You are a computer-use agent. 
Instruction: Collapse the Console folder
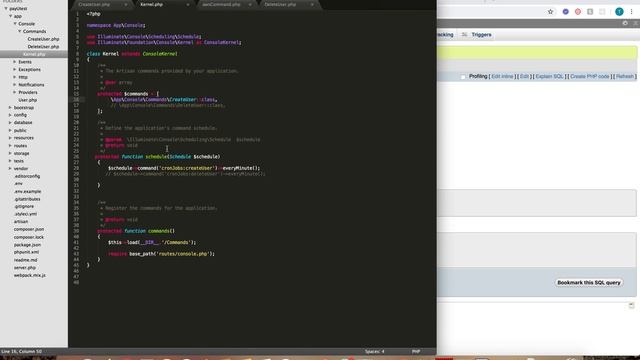tap(15, 24)
